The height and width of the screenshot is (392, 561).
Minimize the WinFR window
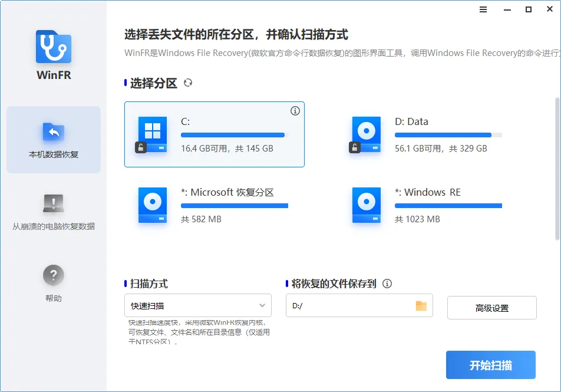pos(507,9)
